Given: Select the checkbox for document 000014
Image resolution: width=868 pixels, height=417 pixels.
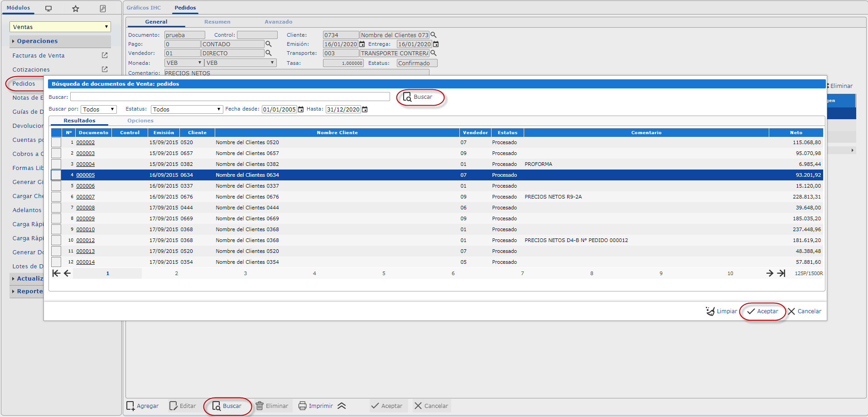Looking at the screenshot, I should pyautogui.click(x=56, y=262).
